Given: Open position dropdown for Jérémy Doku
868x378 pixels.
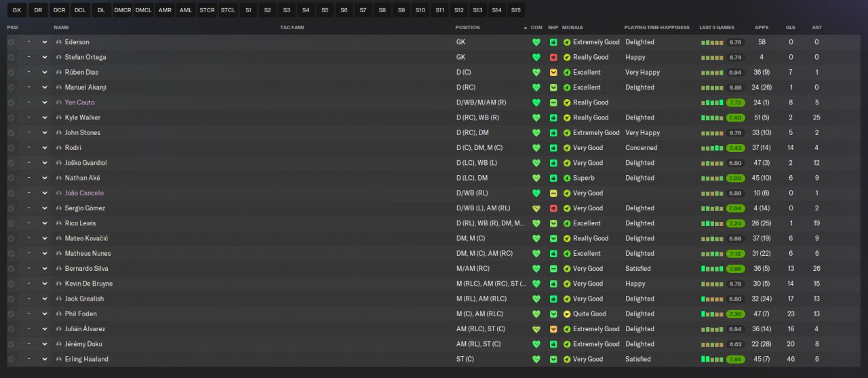Looking at the screenshot, I should [35, 344].
